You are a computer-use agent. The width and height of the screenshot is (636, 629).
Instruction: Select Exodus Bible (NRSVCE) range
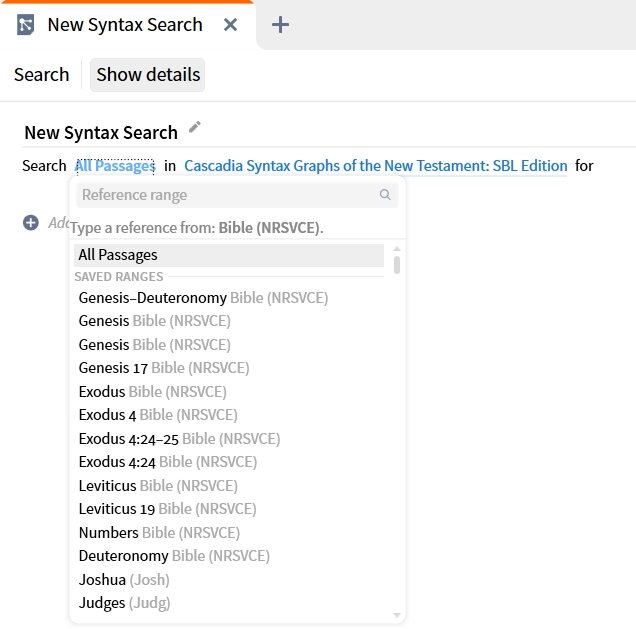click(x=229, y=392)
